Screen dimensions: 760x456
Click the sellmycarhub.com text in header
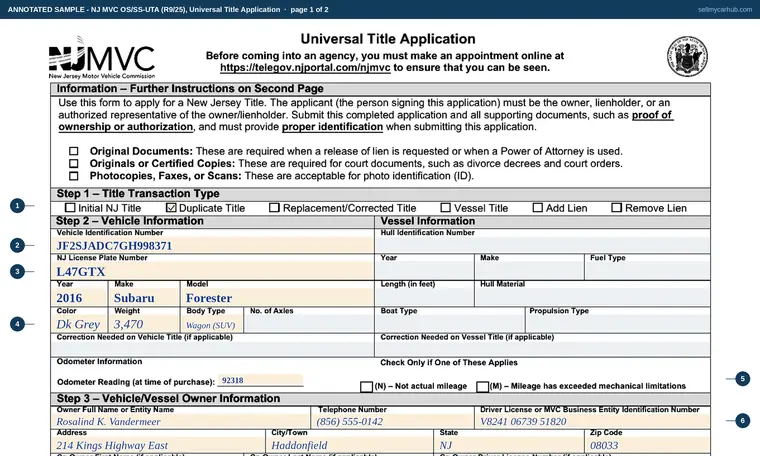pos(725,9)
